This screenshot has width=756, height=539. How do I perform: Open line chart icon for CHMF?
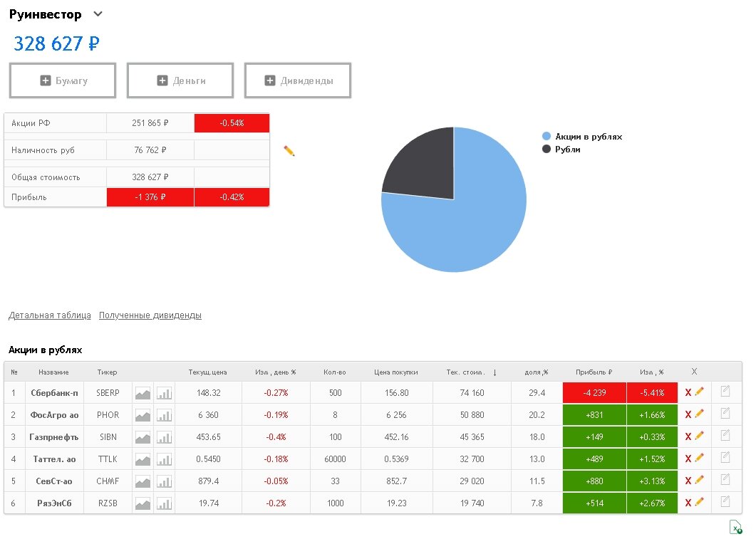143,481
